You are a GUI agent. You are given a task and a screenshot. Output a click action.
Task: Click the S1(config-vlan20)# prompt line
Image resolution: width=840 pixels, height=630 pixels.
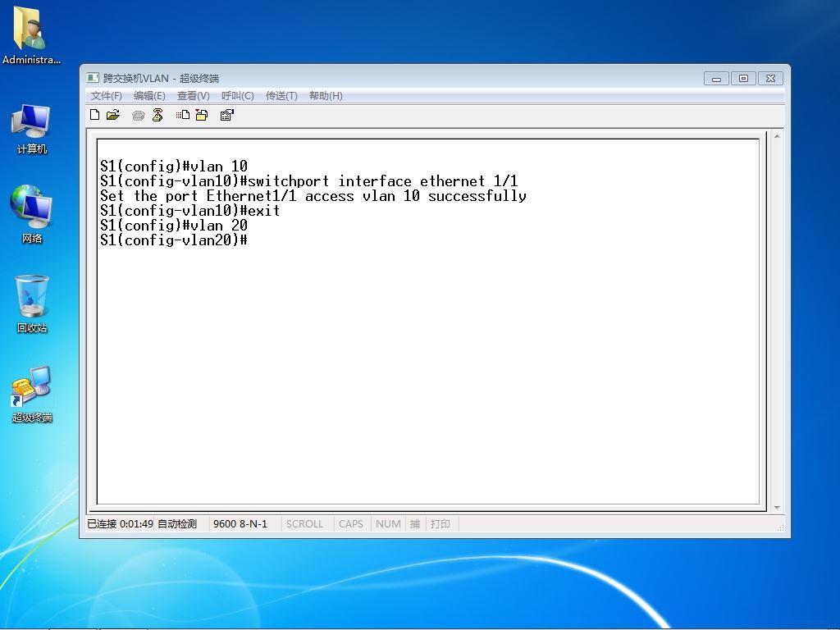[174, 240]
